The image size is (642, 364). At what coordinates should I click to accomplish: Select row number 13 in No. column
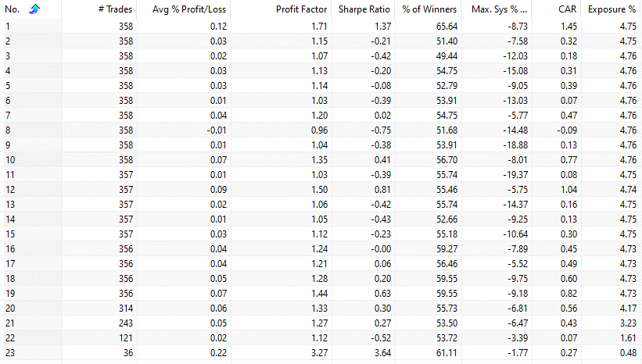10,204
